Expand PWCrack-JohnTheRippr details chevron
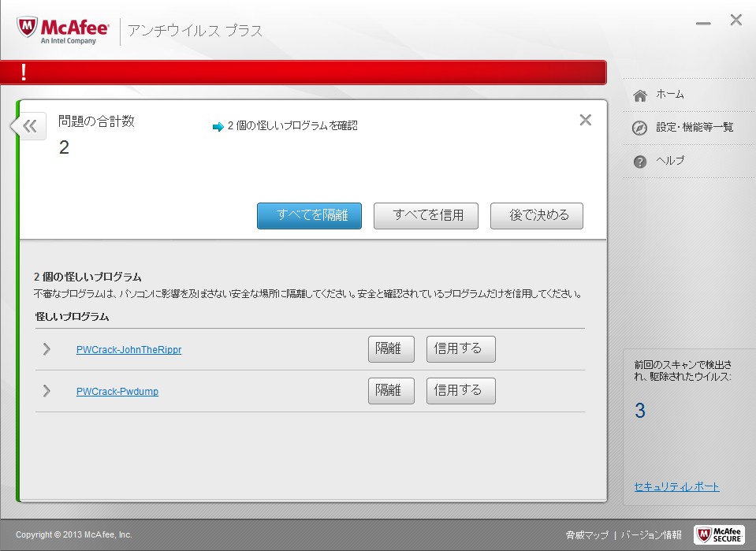 pyautogui.click(x=47, y=349)
